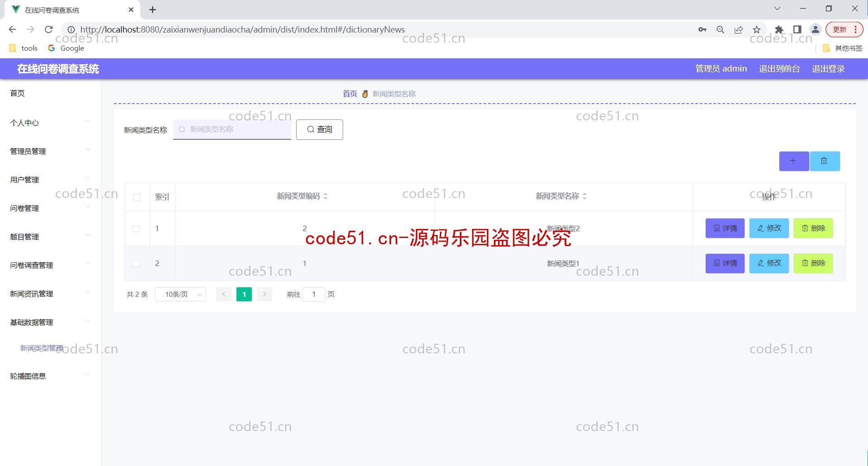Check the row with 新闻类型2
The width and height of the screenshot is (868, 466).
(x=136, y=228)
